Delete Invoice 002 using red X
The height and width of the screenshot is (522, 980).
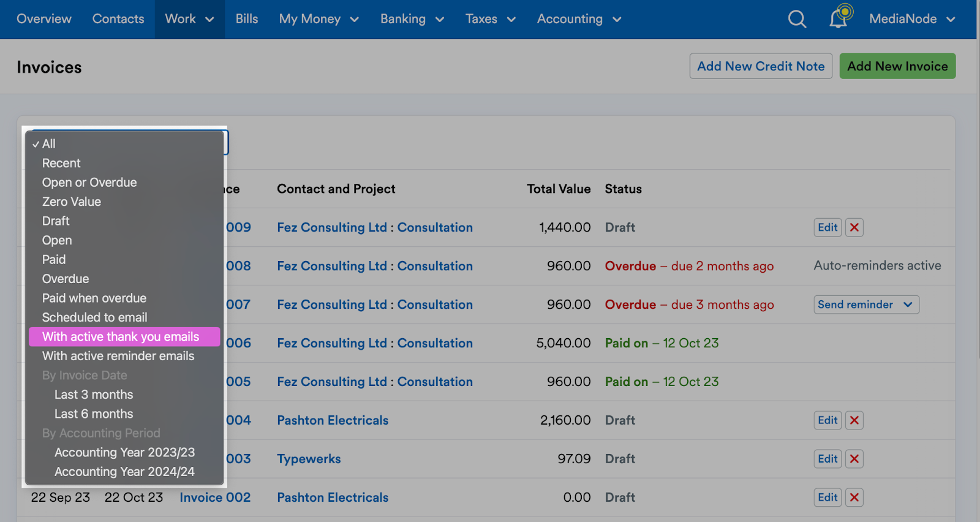[854, 497]
